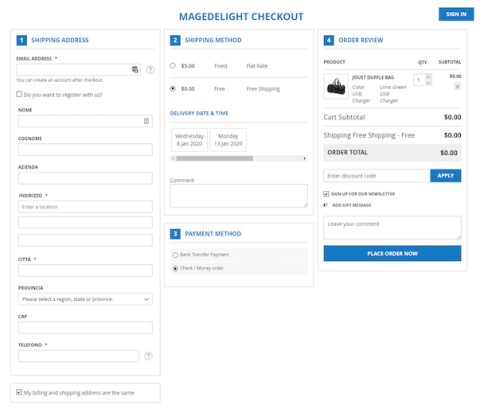The height and width of the screenshot is (409, 480).
Task: Choose Bank Transfer Payment option
Action: pos(175,255)
